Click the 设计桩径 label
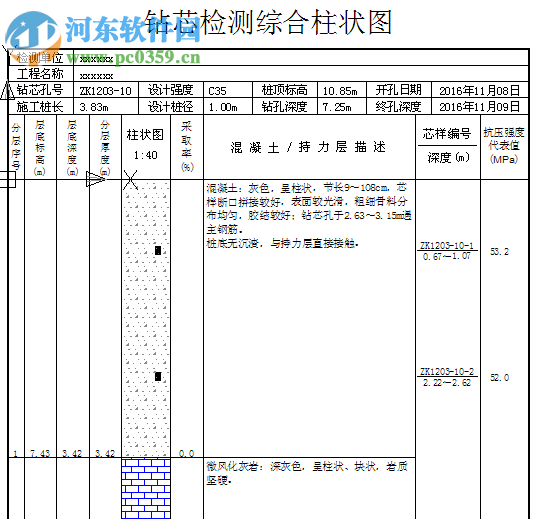The width and height of the screenshot is (551, 519). [x=171, y=106]
